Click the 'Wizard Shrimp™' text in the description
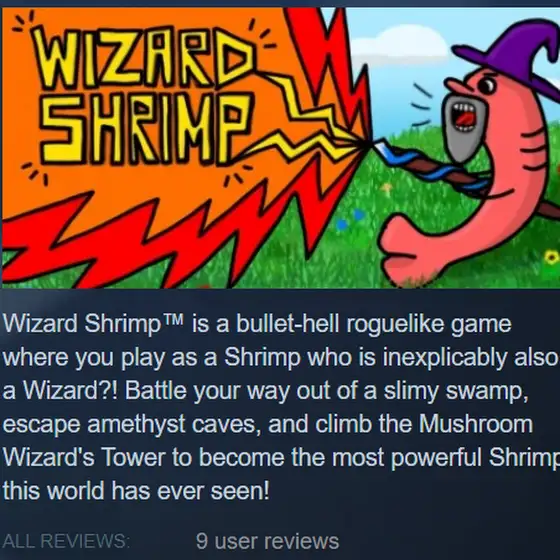 coord(93,325)
